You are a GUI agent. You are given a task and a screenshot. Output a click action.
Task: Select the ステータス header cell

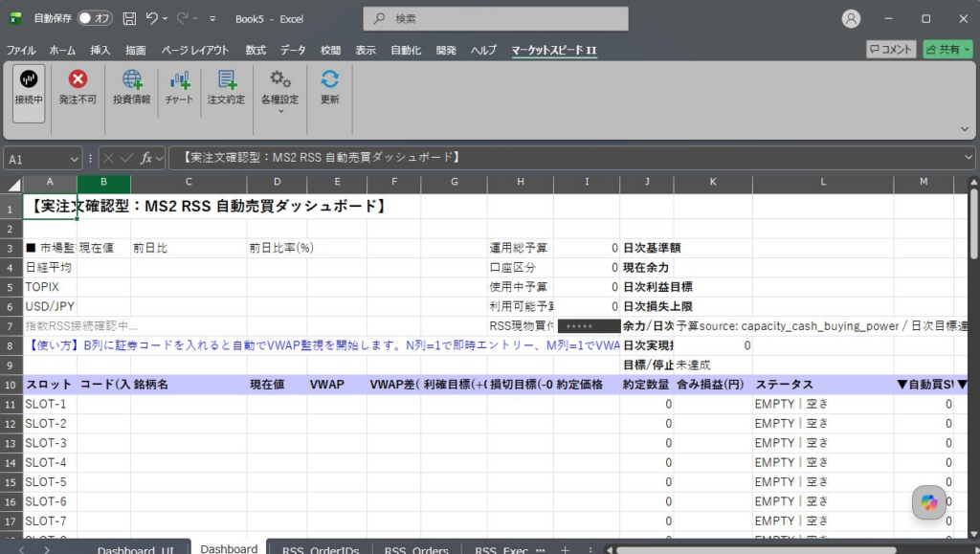pyautogui.click(x=823, y=385)
